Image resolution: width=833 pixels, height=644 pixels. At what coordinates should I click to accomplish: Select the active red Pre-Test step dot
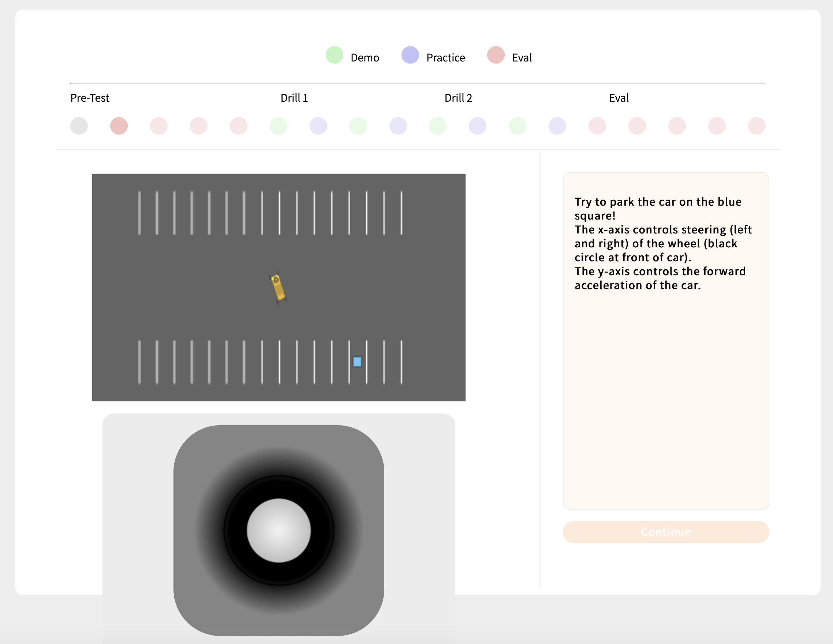pyautogui.click(x=119, y=126)
